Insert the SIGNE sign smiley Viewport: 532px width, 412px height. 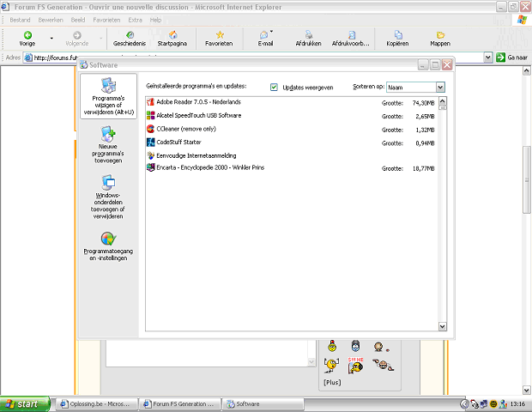[355, 365]
